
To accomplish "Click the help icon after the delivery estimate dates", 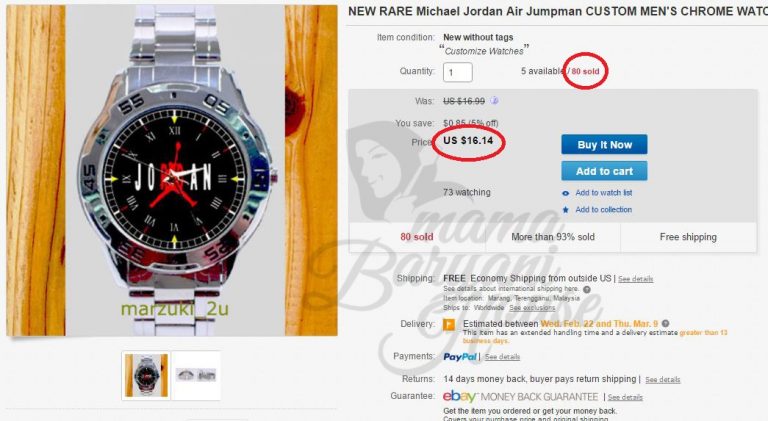I will pos(666,324).
